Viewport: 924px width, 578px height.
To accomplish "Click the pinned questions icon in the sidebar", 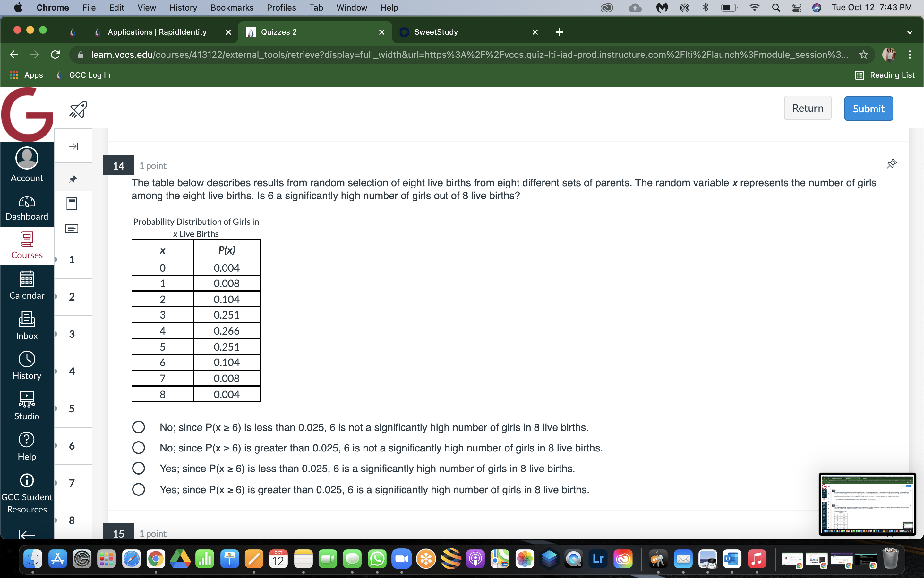I will [x=73, y=179].
